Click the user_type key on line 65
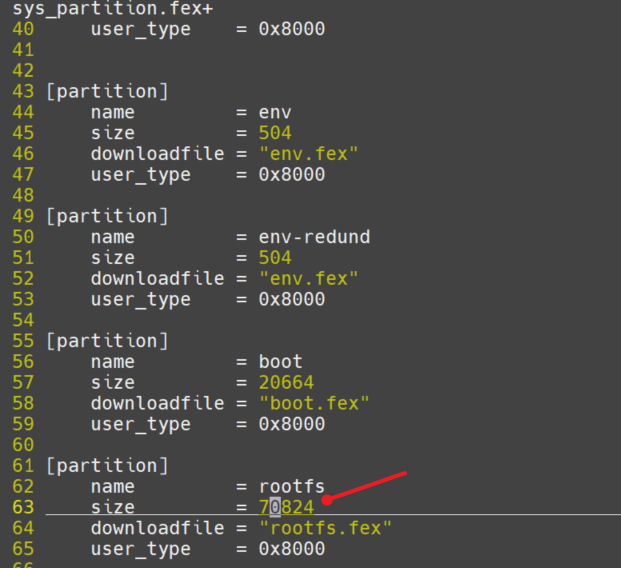 tap(141, 550)
